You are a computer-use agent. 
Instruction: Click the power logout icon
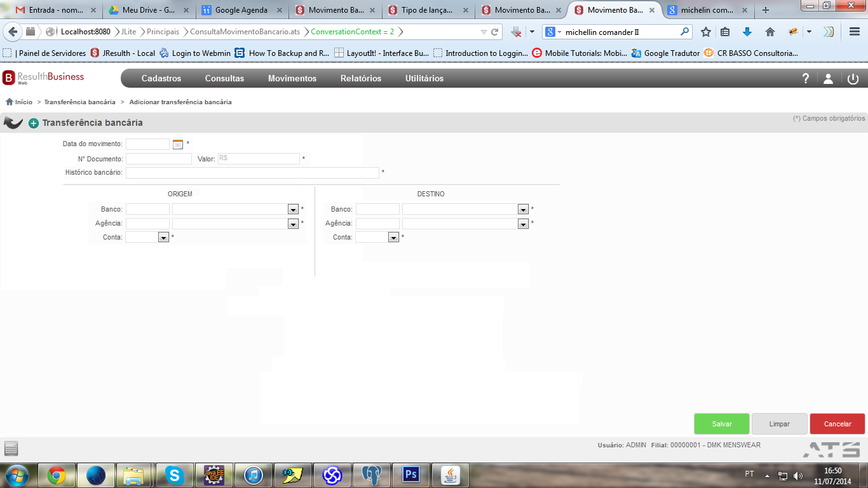point(853,79)
